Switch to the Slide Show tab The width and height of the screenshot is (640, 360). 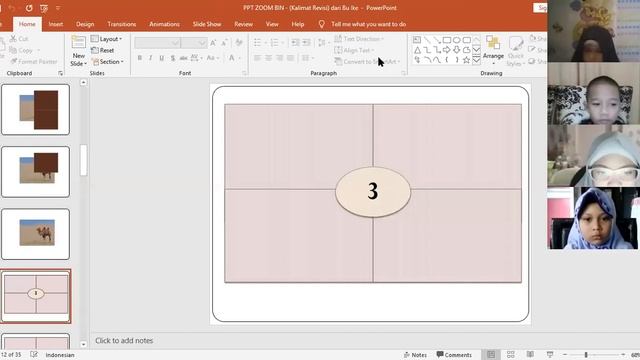207,24
